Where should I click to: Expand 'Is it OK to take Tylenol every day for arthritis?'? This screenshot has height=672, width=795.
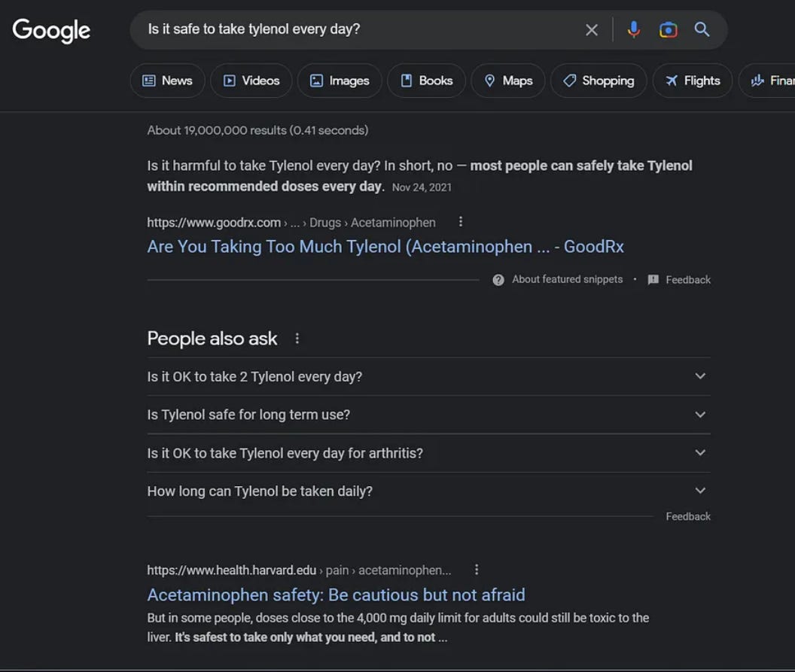point(428,453)
